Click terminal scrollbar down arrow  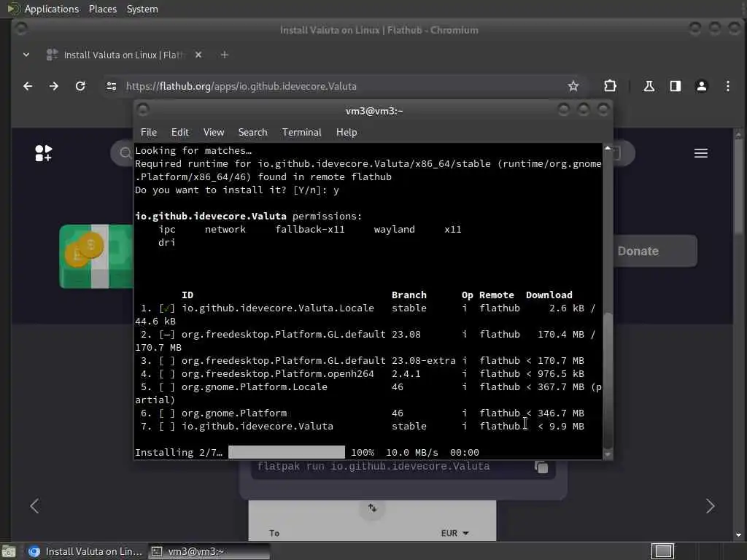point(608,454)
